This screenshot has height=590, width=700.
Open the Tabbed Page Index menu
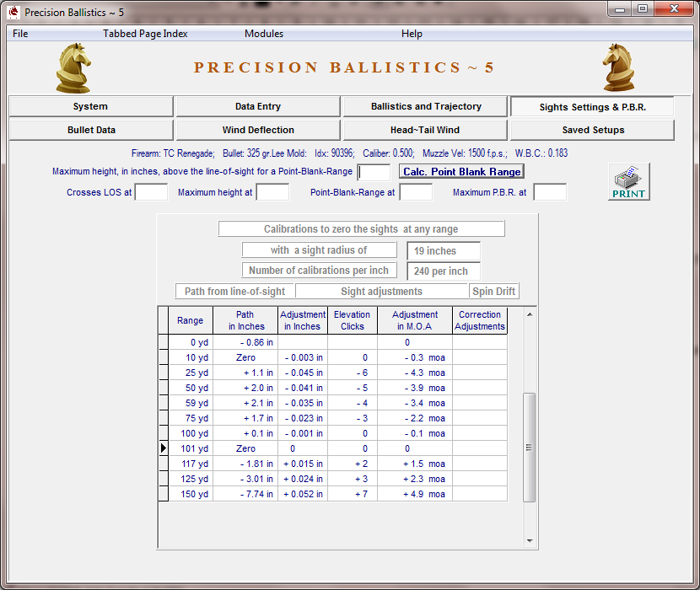tap(145, 34)
